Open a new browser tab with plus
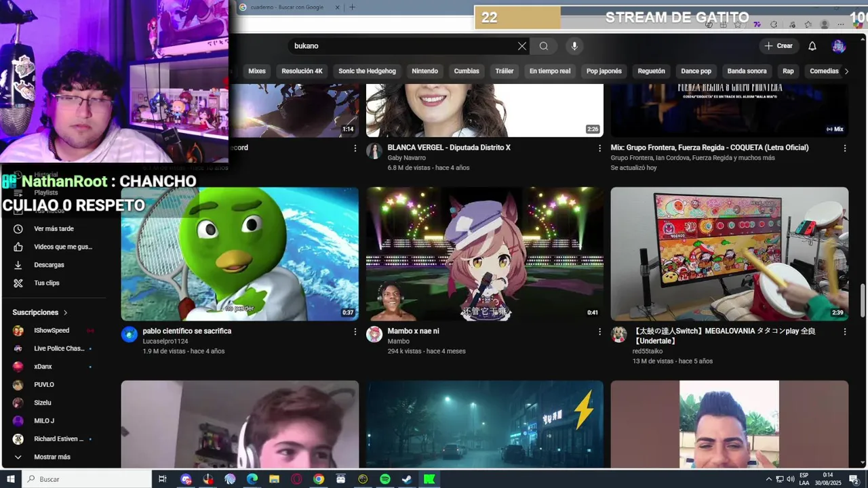868x488 pixels. (x=352, y=7)
